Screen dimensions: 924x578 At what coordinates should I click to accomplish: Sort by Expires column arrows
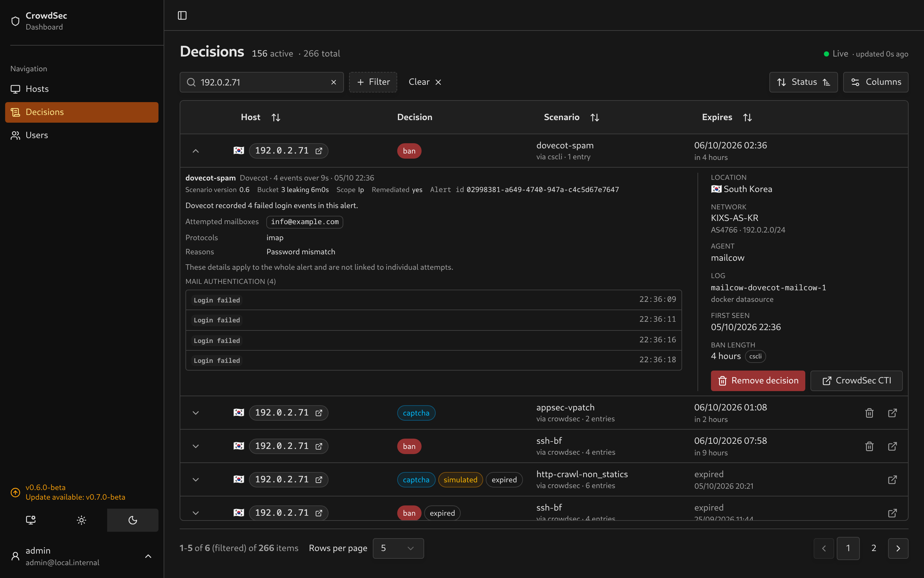pos(747,117)
